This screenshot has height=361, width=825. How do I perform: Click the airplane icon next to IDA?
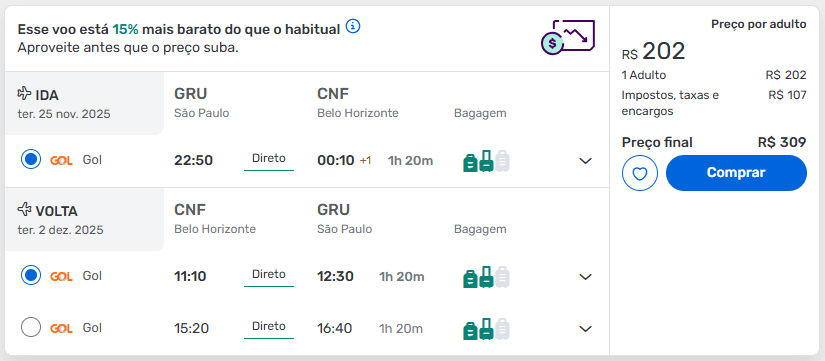pyautogui.click(x=24, y=94)
